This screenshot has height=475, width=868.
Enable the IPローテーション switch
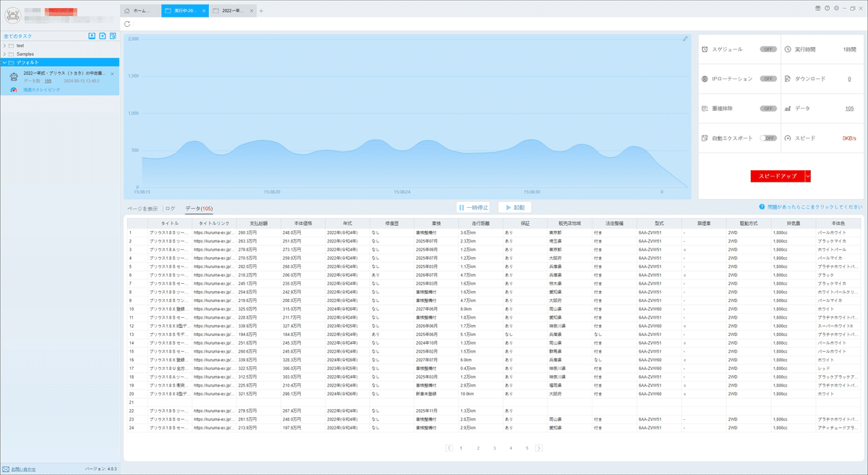click(x=768, y=78)
